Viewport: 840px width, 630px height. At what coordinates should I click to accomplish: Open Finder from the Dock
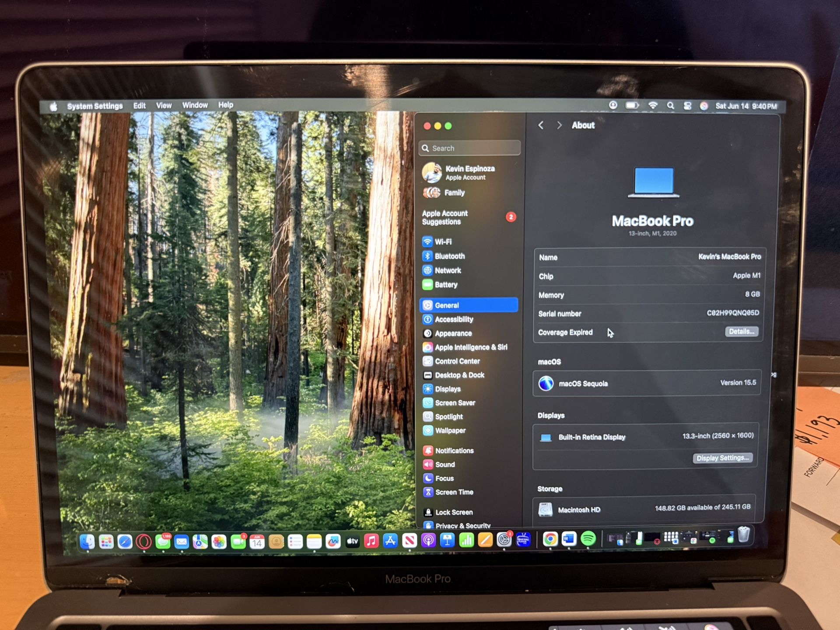tap(87, 542)
